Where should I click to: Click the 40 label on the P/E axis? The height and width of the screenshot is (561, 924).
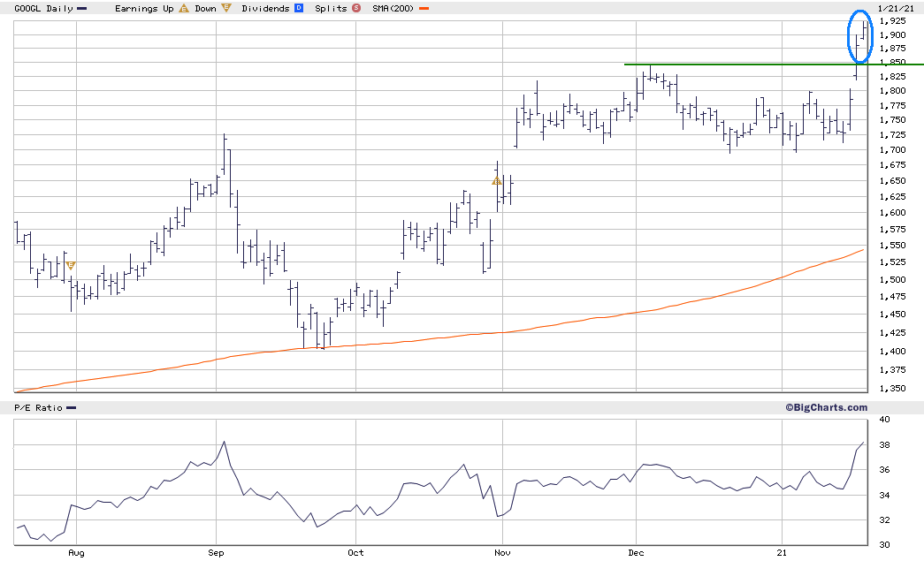click(884, 420)
